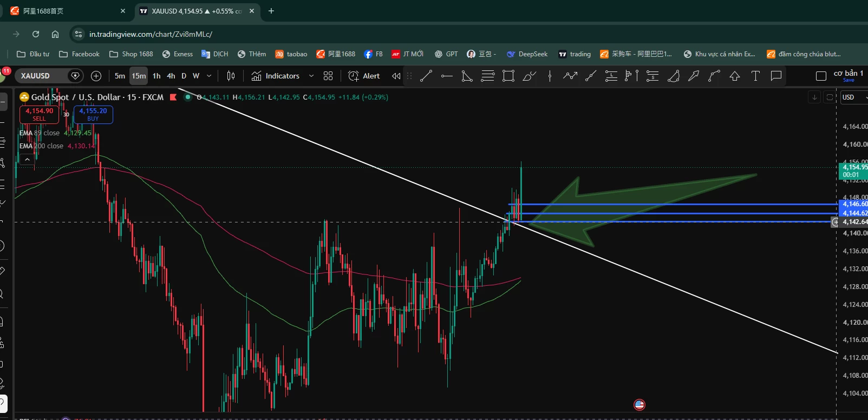
Task: Select the callout comment tool
Action: [x=776, y=76]
